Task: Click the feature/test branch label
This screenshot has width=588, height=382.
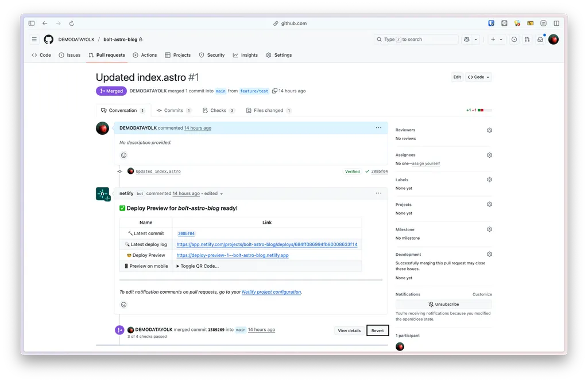Action: point(254,91)
